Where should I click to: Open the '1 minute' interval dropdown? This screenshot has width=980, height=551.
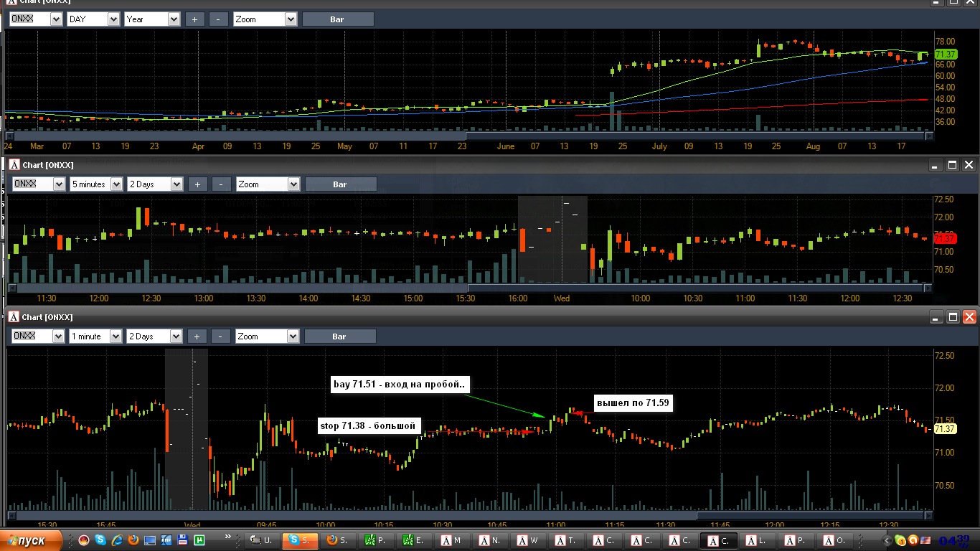click(x=116, y=336)
